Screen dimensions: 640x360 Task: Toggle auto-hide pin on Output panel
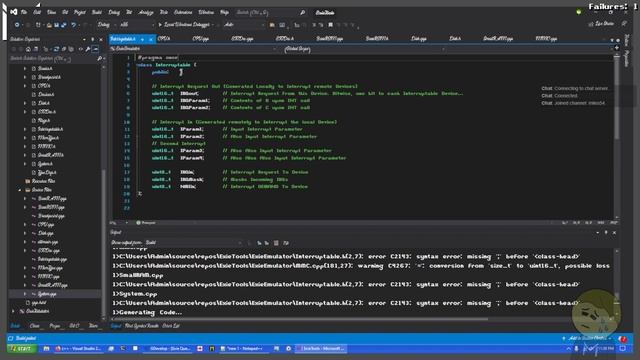(606, 232)
